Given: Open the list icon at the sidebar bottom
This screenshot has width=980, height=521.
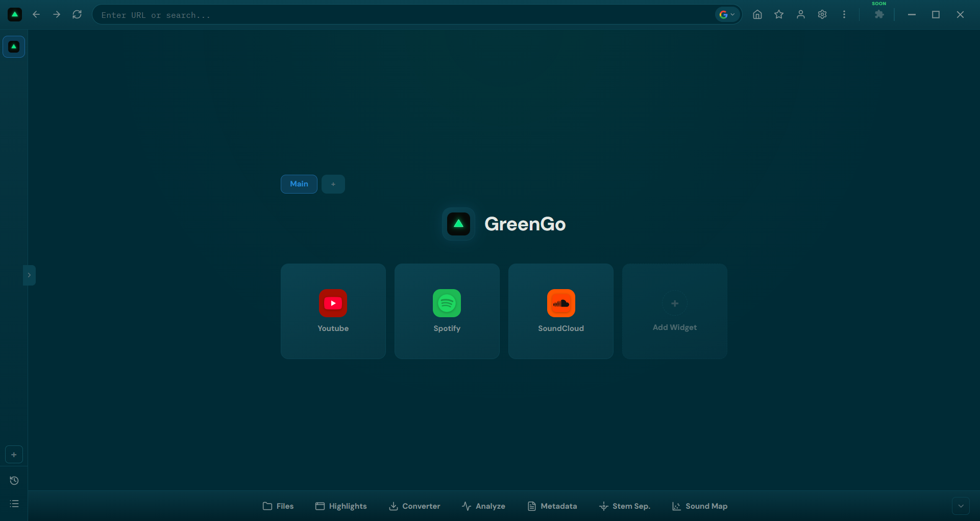Looking at the screenshot, I should point(14,504).
